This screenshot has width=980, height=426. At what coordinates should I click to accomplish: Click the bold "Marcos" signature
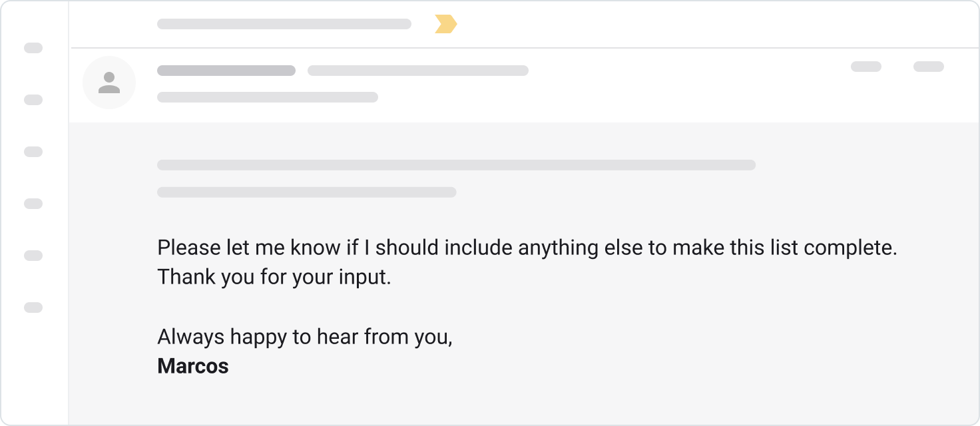point(193,366)
